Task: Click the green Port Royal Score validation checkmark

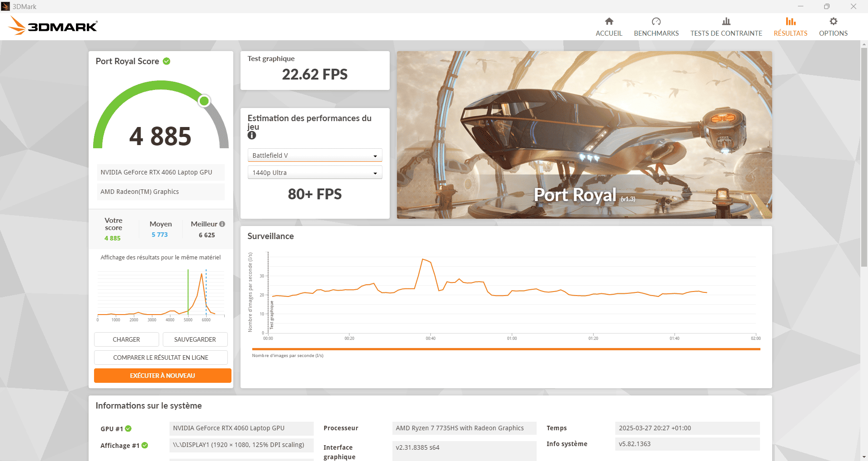Action: point(166,61)
